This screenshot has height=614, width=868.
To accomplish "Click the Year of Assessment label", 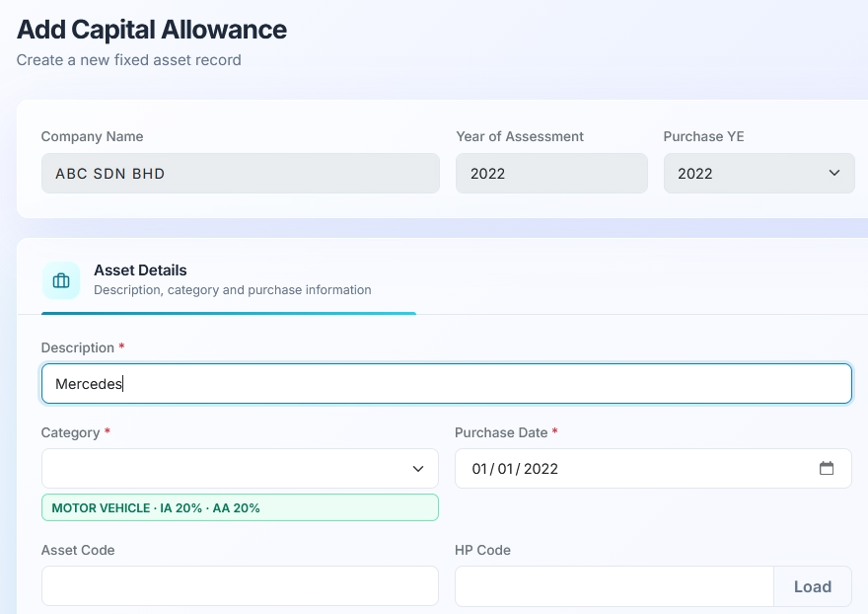I will coord(520,136).
